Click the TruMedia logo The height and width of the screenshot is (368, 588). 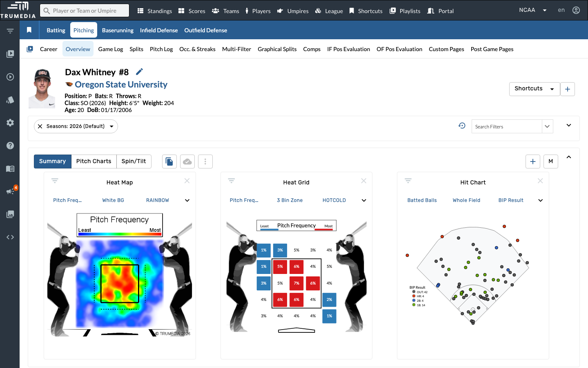click(x=18, y=10)
